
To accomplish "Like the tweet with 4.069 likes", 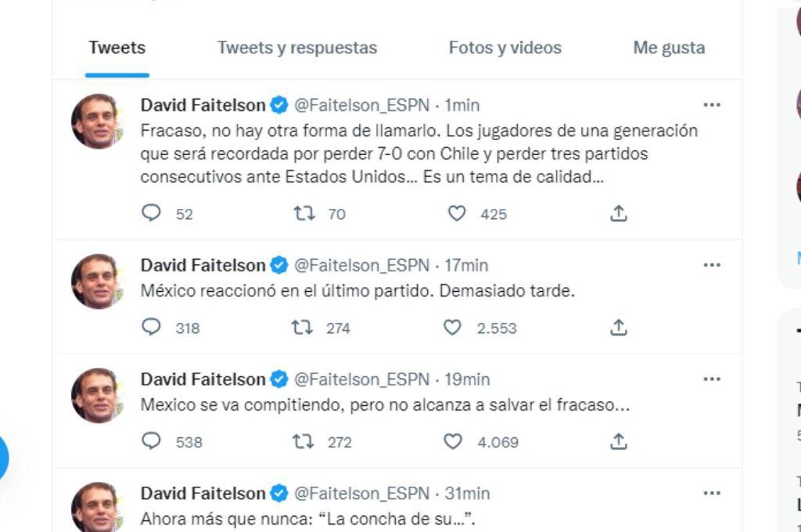I will pos(453,442).
